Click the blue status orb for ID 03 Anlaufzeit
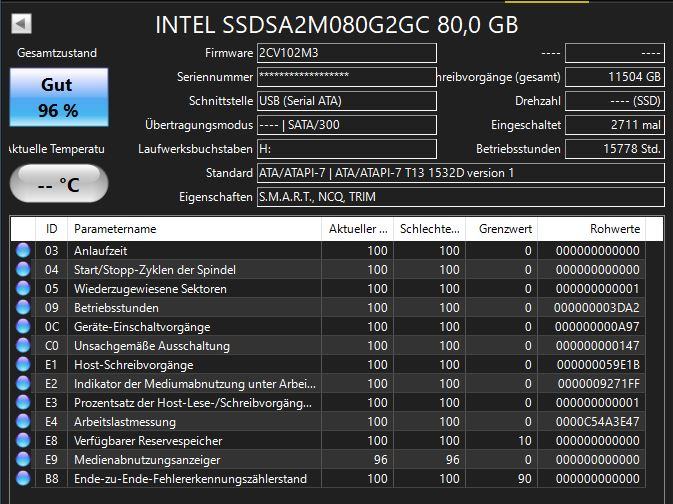The width and height of the screenshot is (673, 504). [x=23, y=250]
